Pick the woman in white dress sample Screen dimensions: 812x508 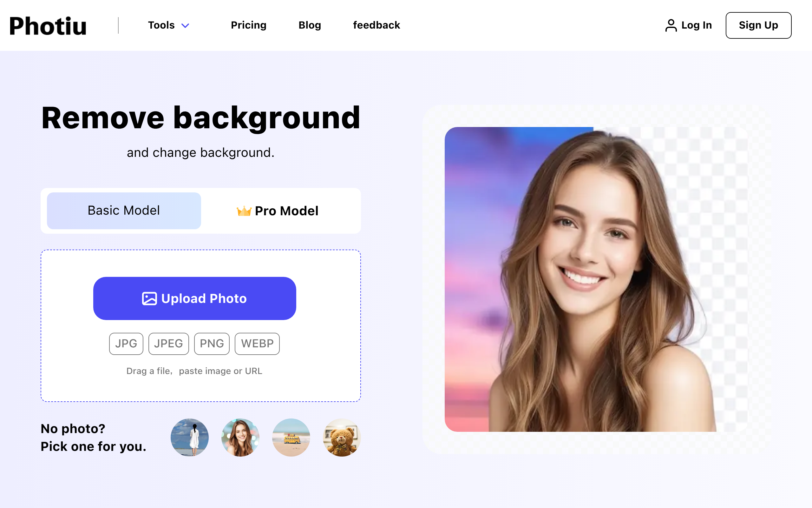[x=190, y=438]
